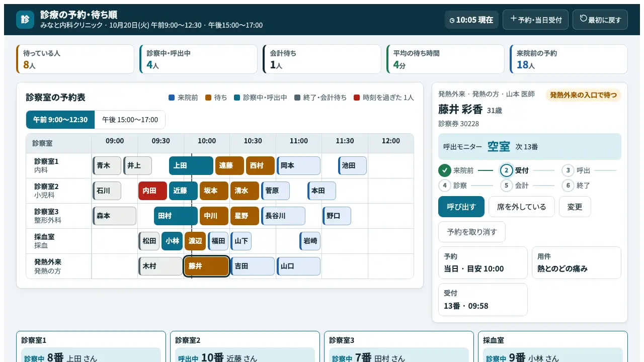
Task: Click the checkmark icon for 来院前 step
Action: pyautogui.click(x=444, y=170)
